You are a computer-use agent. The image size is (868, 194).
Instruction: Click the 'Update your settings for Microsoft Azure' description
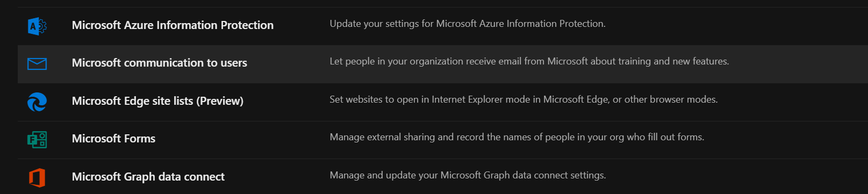tap(468, 24)
